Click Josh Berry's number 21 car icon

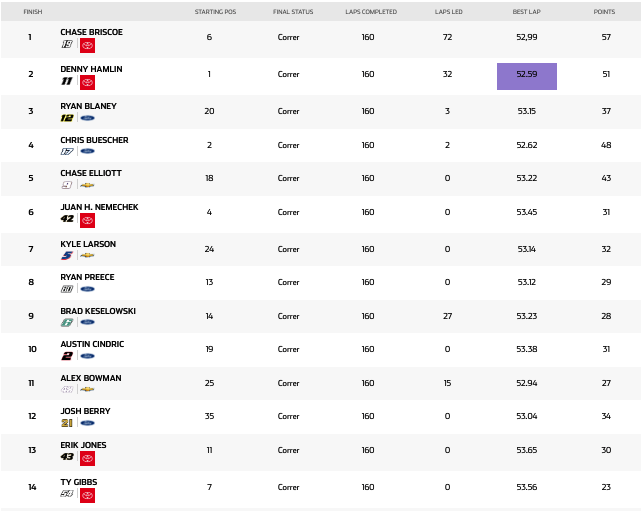click(x=67, y=423)
